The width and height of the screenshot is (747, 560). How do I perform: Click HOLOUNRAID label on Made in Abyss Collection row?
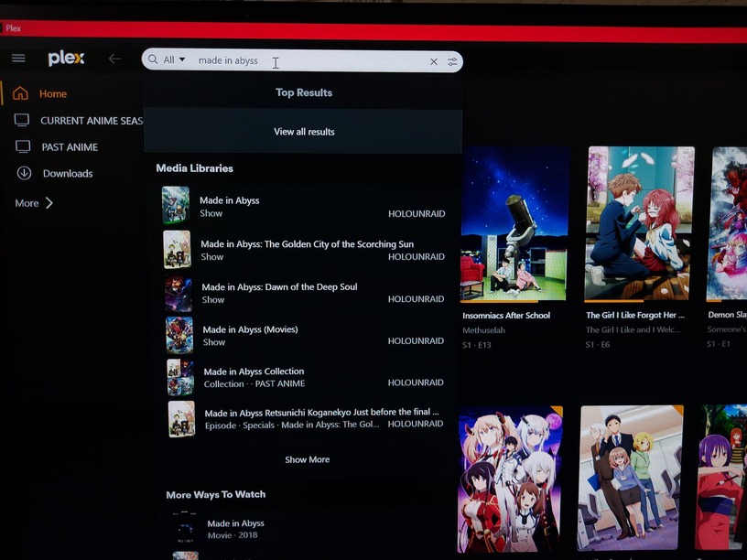pos(416,382)
